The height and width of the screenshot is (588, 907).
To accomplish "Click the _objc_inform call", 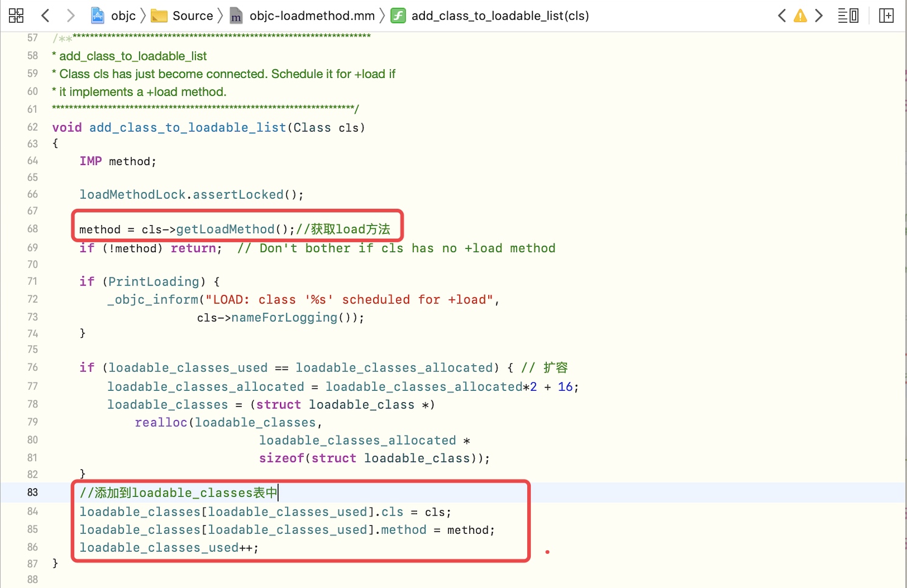I will [153, 299].
